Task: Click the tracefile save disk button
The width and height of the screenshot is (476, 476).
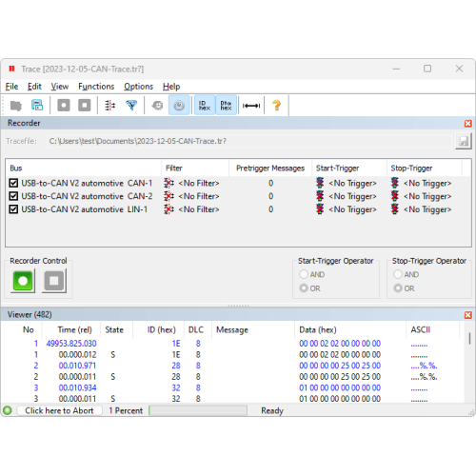Action: coord(464,141)
